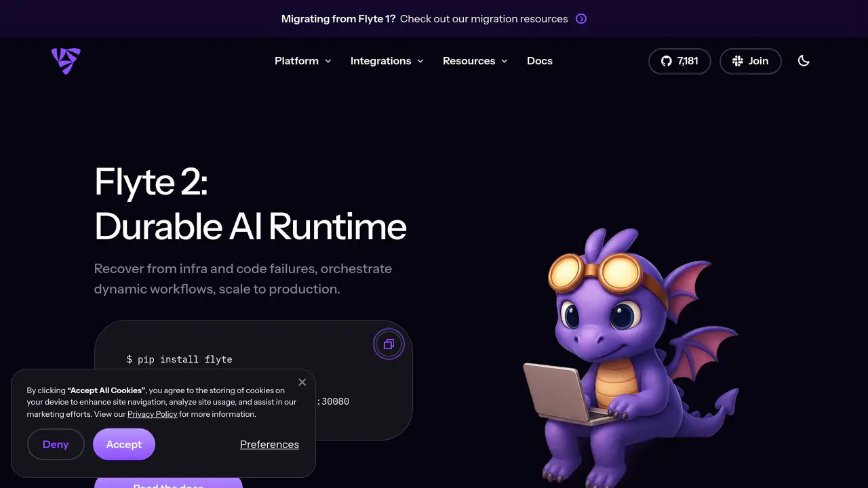Screen dimensions: 868x488
Task: Open the Privacy Policy link
Action: [x=153, y=414]
